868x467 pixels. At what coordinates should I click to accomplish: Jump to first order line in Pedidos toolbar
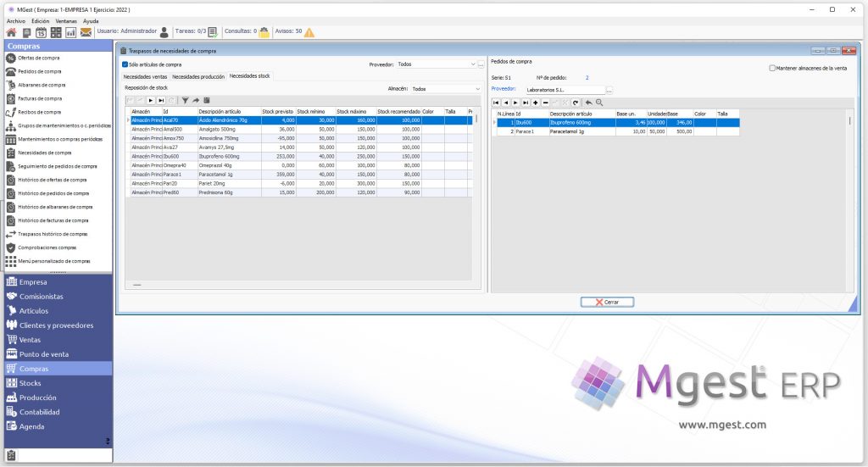point(496,103)
